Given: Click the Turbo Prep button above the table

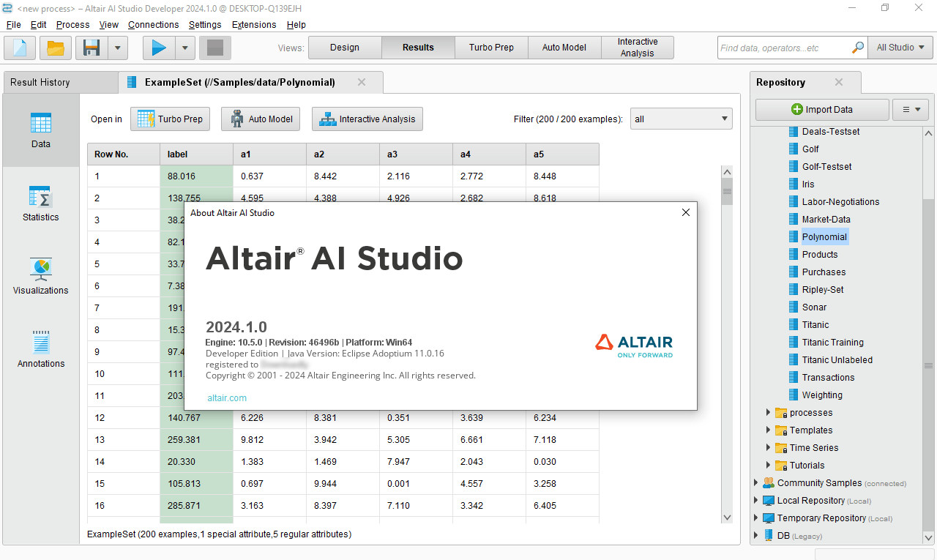Looking at the screenshot, I should point(171,119).
